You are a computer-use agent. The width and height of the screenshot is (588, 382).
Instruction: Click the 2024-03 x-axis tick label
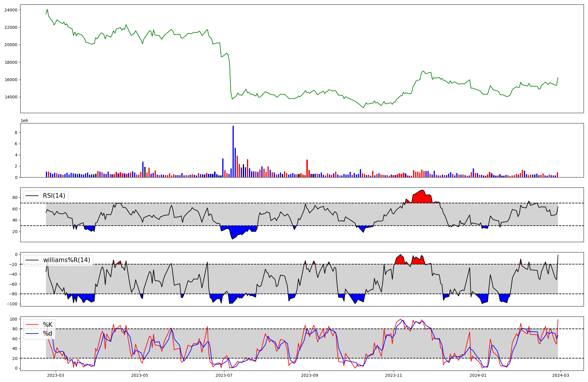[x=561, y=375]
